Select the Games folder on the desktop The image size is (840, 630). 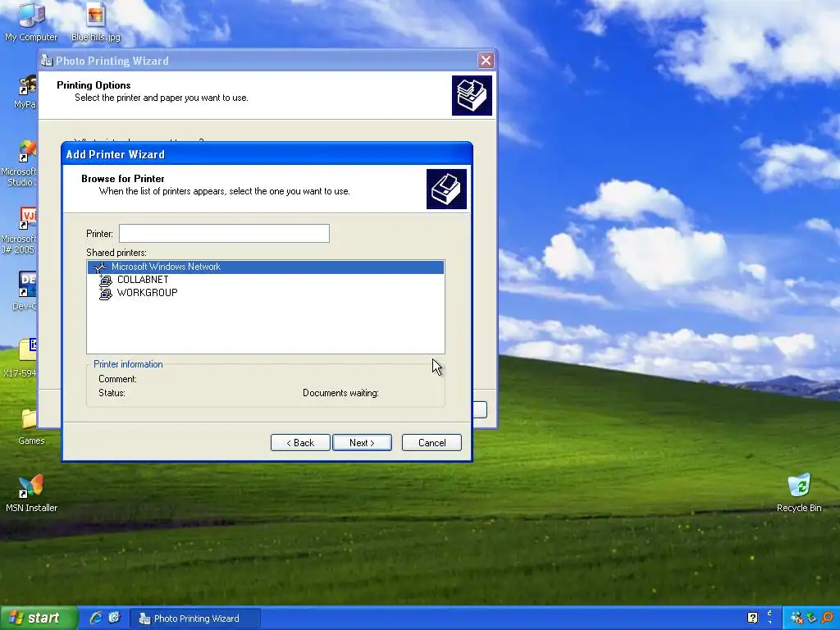(x=31, y=427)
